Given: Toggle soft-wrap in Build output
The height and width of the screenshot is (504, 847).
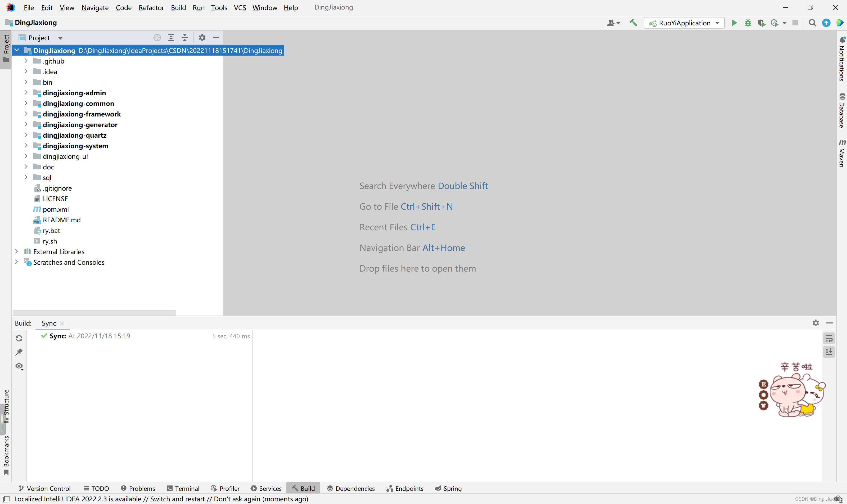Looking at the screenshot, I should pyautogui.click(x=829, y=338).
